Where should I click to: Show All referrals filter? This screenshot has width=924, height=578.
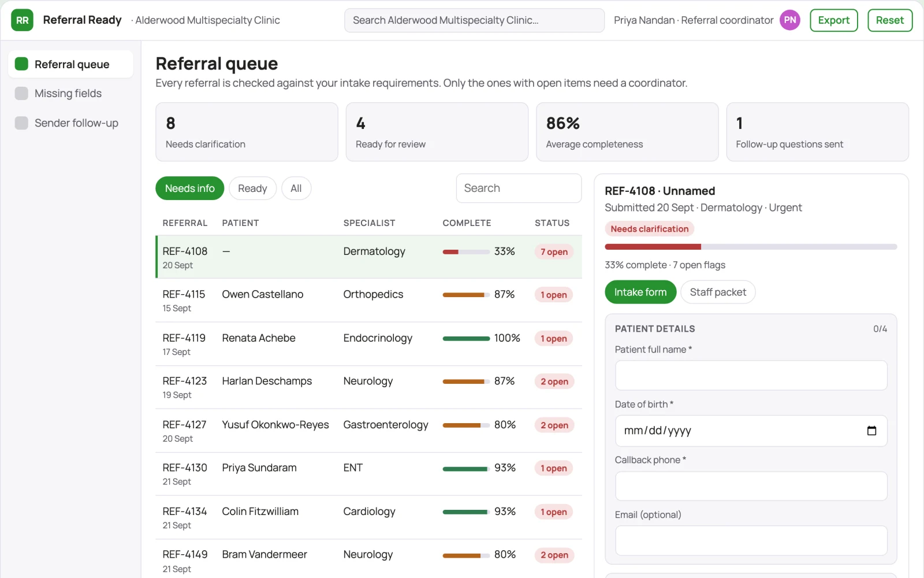click(x=296, y=188)
